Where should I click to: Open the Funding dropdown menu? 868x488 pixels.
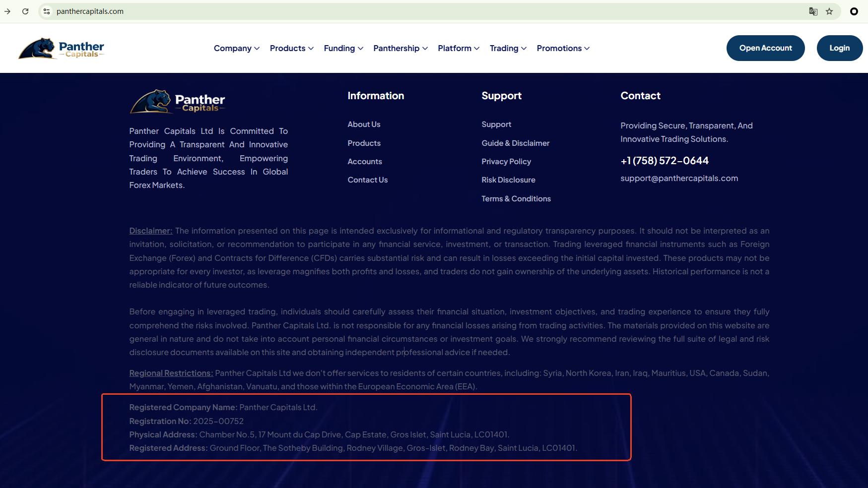tap(343, 48)
